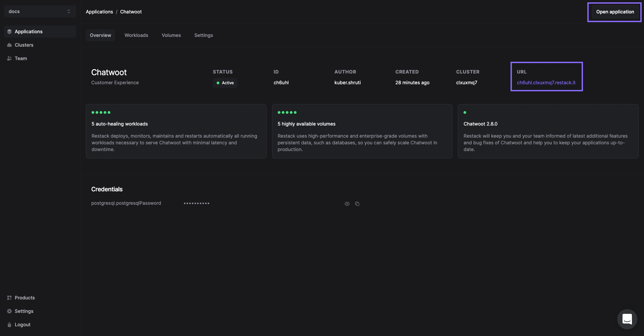Go to Applications in the breadcrumb
The image size is (644, 336).
(99, 12)
